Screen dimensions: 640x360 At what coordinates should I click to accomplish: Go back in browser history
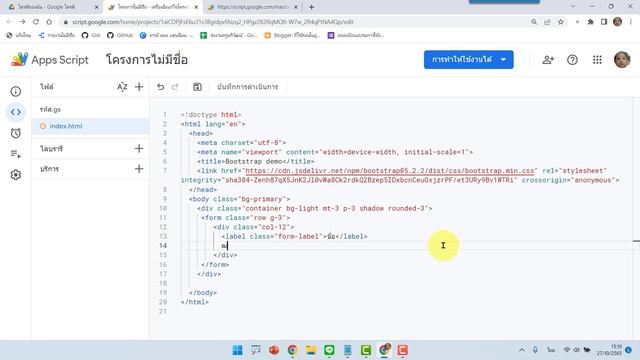[9, 22]
